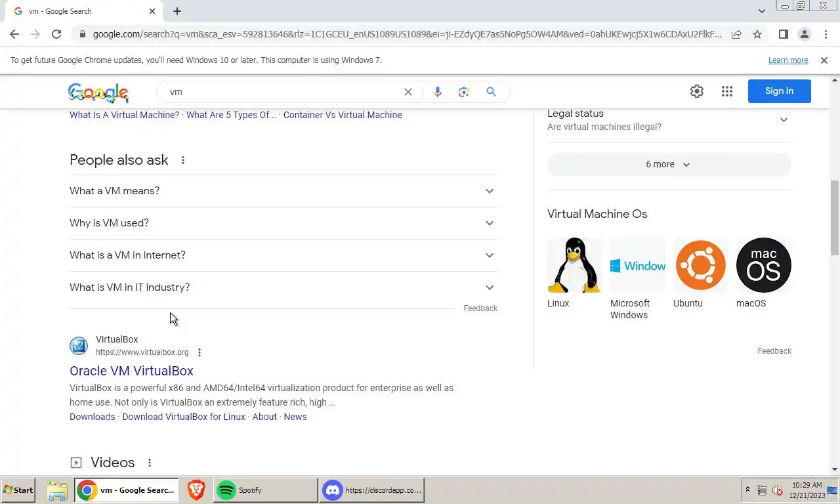Clear the search box text

point(408,92)
